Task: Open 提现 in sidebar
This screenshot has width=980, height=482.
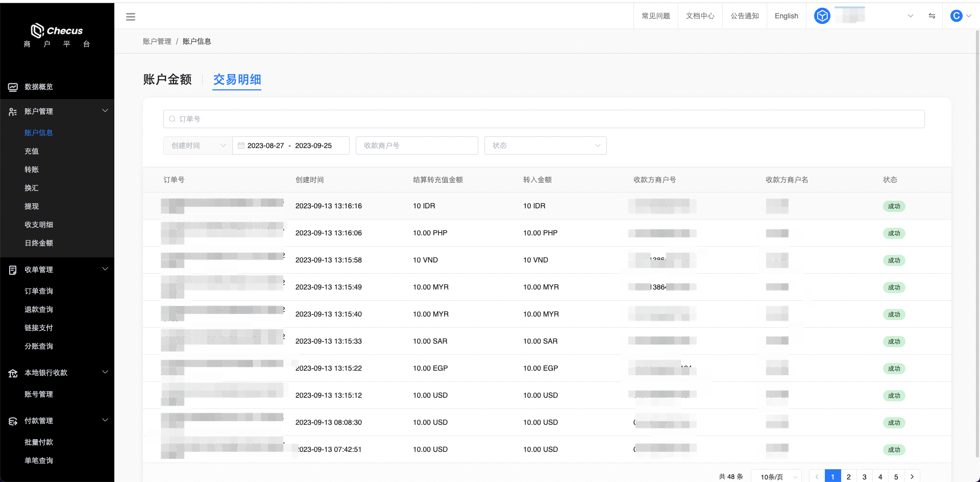Action: point(32,206)
